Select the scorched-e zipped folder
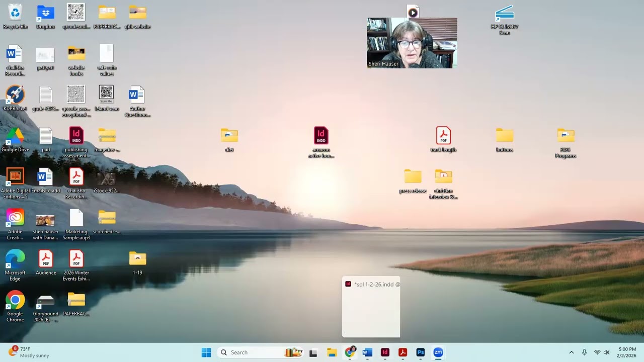644x362 pixels. pos(107,222)
